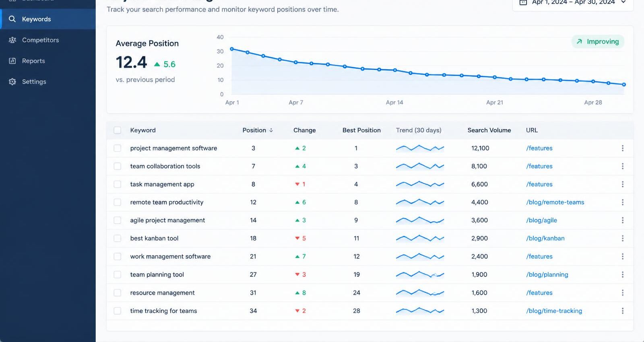This screenshot has height=342, width=644.
Task: Open row menu for work management software
Action: pyautogui.click(x=622, y=256)
